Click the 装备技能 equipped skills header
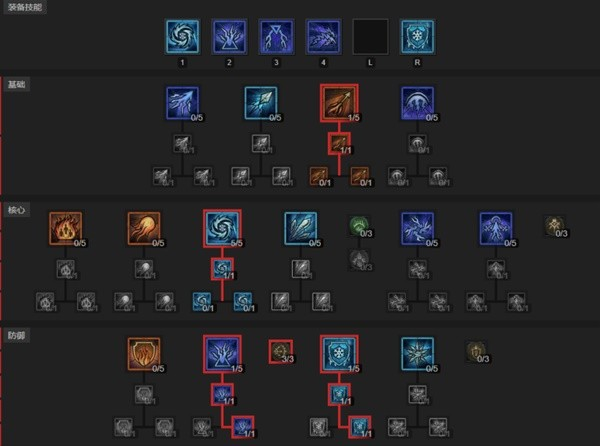 pyautogui.click(x=25, y=7)
